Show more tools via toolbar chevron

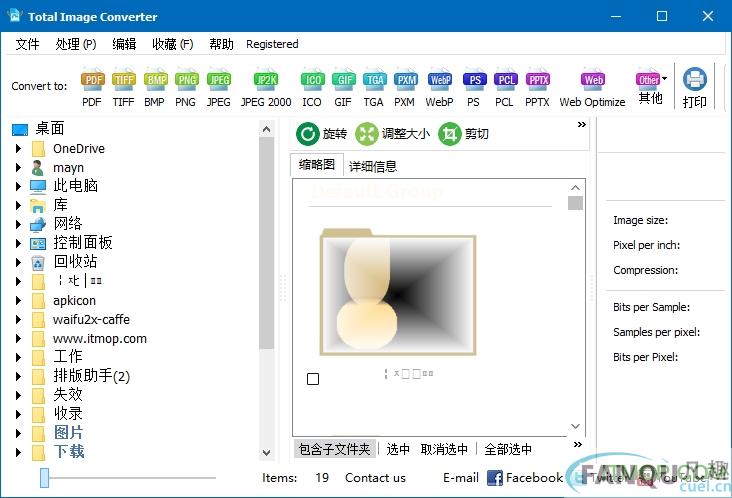pos(582,125)
